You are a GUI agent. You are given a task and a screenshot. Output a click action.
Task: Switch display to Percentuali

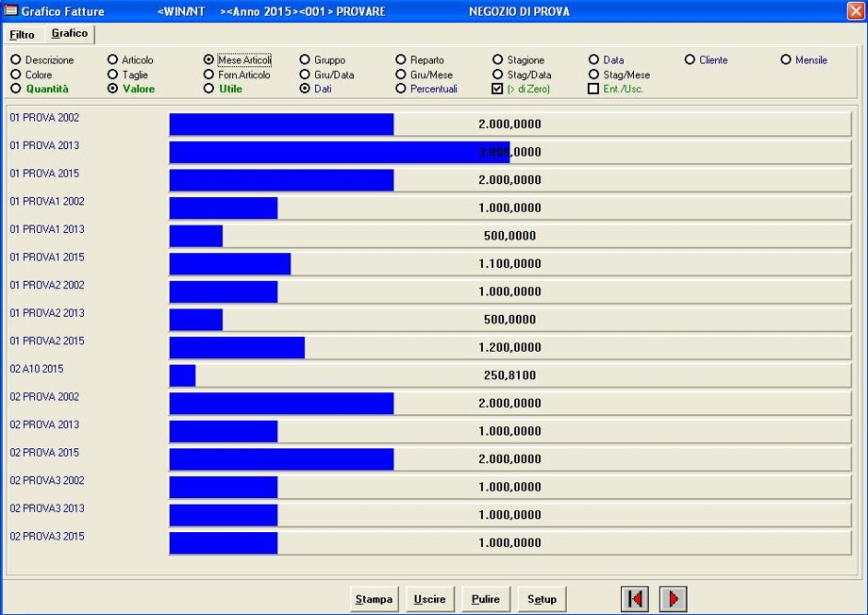401,89
